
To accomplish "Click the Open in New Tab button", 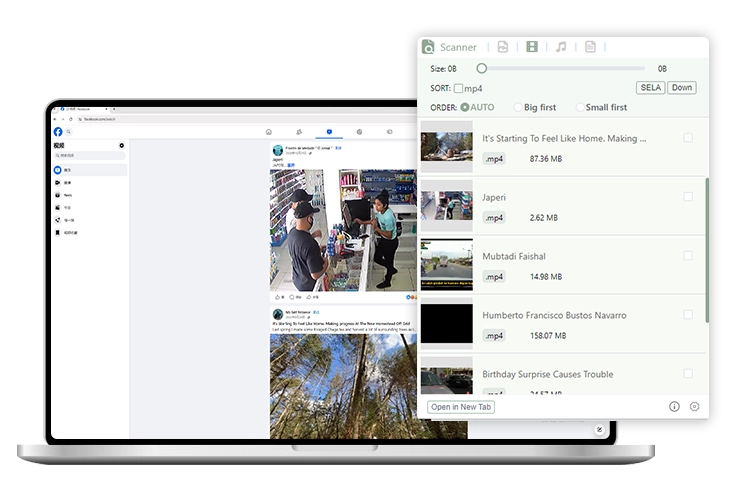I will tap(461, 407).
